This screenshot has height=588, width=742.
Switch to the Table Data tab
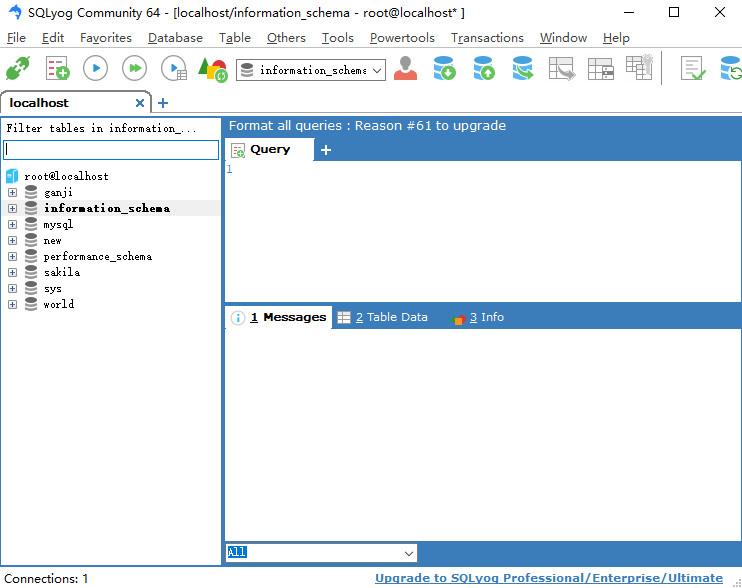click(x=382, y=317)
